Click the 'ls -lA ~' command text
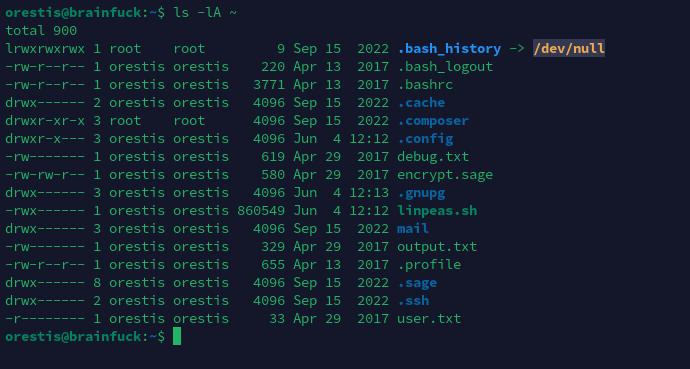 tap(205, 12)
